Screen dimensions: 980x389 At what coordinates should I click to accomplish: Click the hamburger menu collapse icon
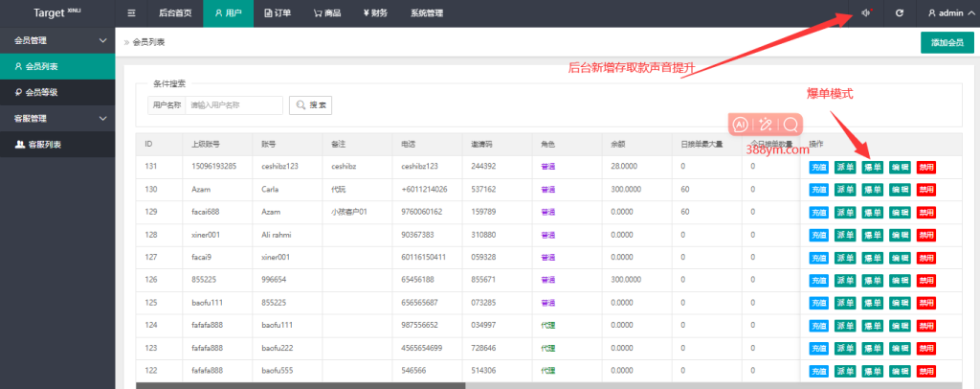click(x=131, y=13)
